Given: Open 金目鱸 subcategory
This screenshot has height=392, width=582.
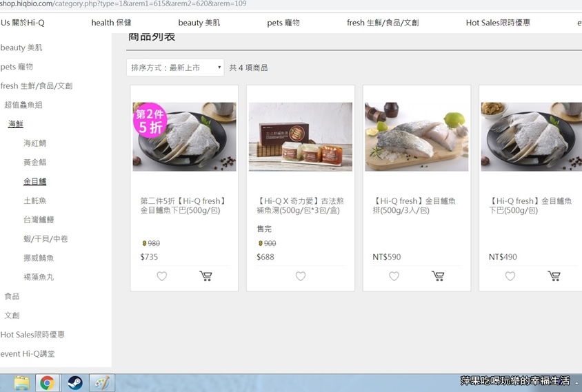Looking at the screenshot, I should pos(35,181).
